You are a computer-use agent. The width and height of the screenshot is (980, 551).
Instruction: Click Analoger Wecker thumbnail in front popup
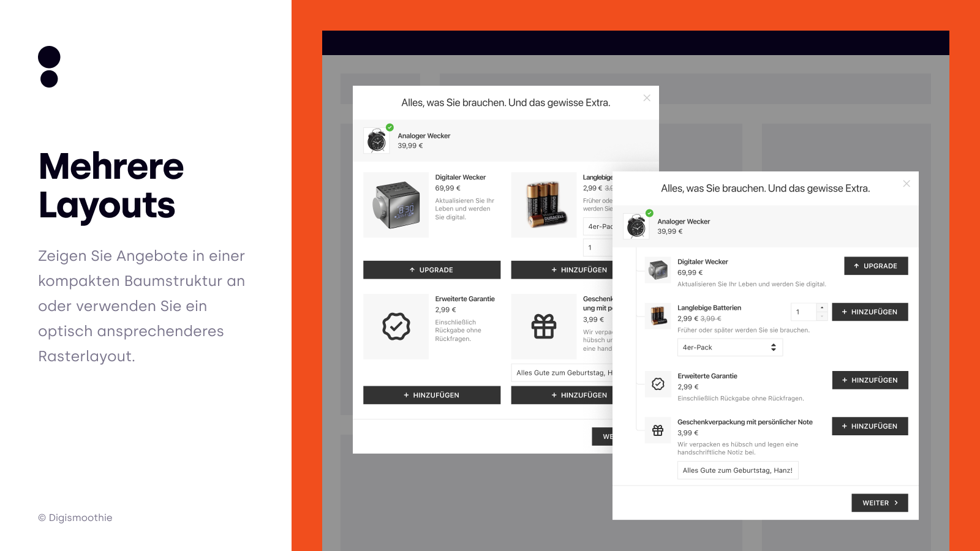[x=636, y=227]
